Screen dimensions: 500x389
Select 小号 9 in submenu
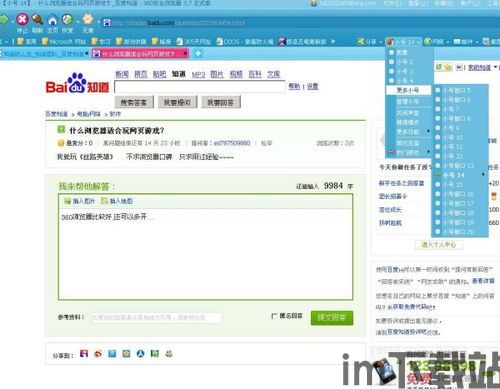click(460, 128)
